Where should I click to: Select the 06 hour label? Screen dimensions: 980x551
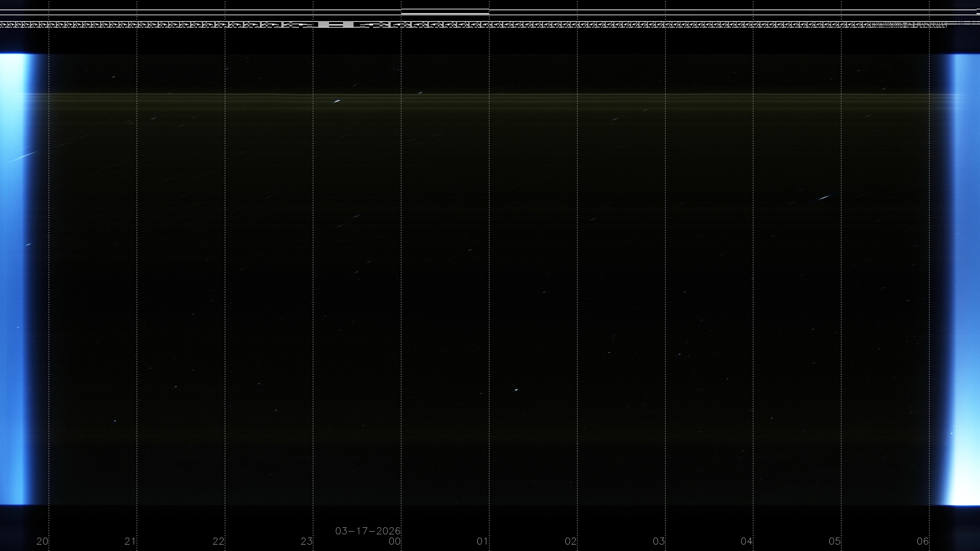pyautogui.click(x=923, y=541)
